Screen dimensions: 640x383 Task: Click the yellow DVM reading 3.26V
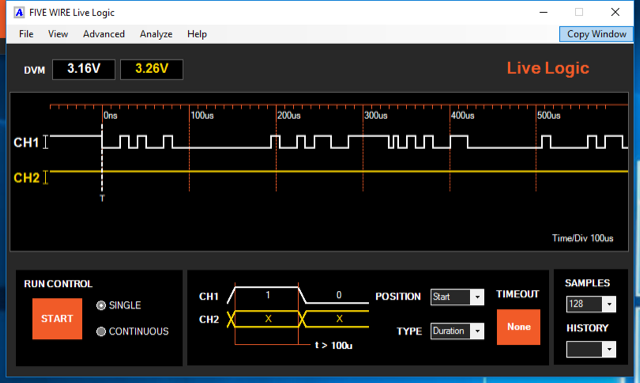(x=151, y=69)
